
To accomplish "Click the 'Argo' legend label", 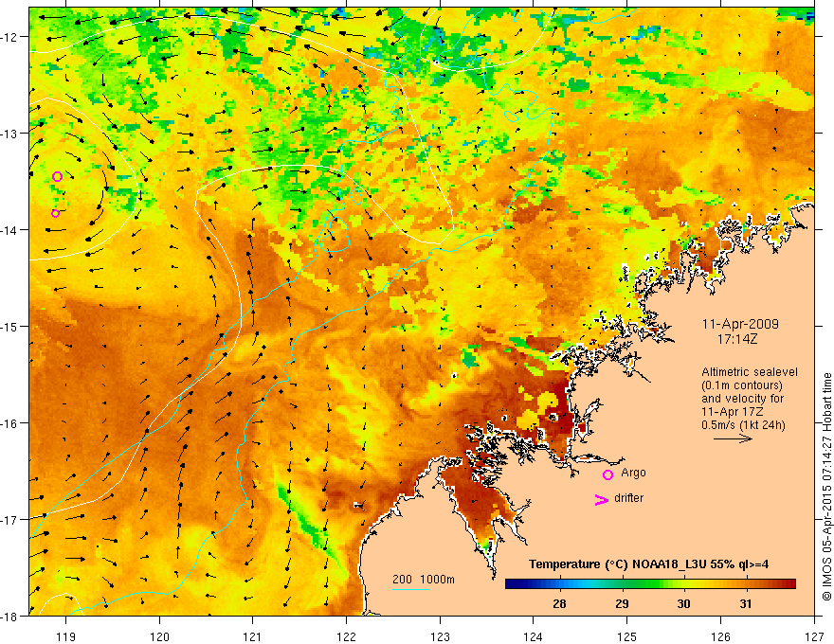I will click(633, 473).
